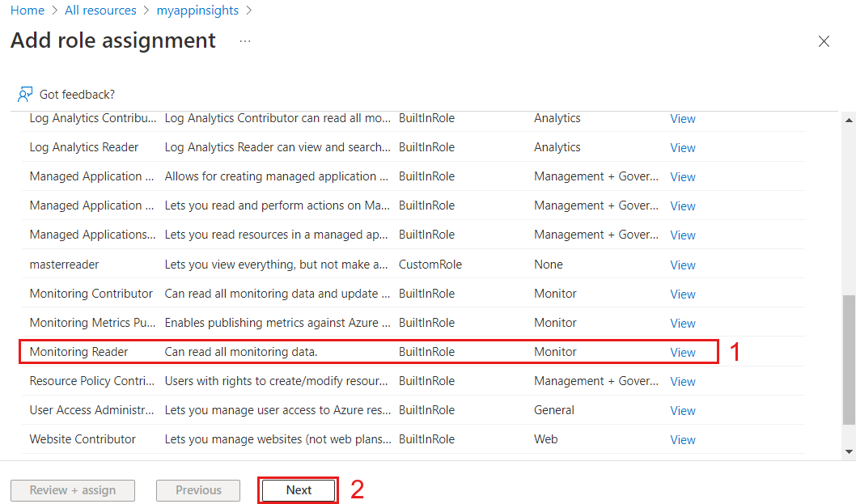Navigate to Home via the breadcrumb
Screen dimensions: 856x504
pyautogui.click(x=28, y=11)
